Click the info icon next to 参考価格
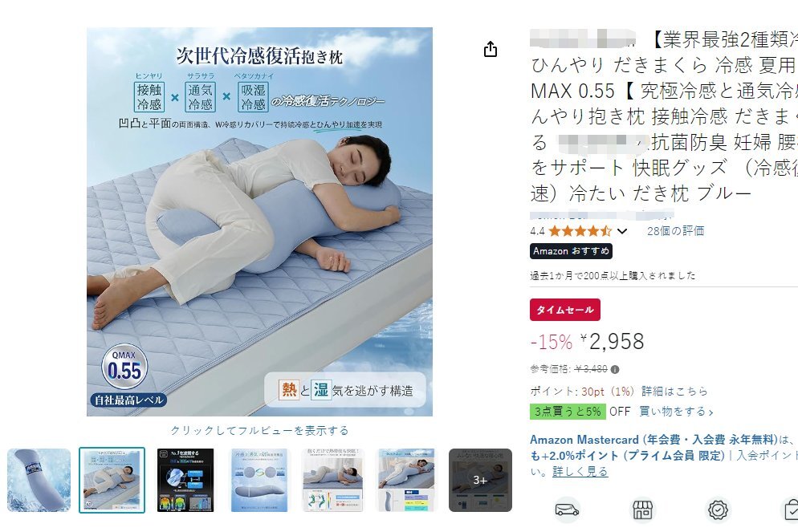Image resolution: width=798 pixels, height=532 pixels. 615,369
